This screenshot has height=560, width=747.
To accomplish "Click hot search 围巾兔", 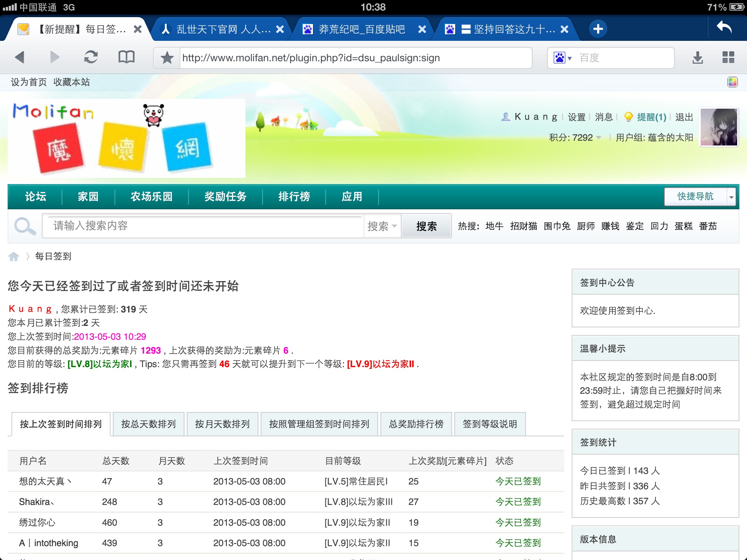I will [x=557, y=226].
